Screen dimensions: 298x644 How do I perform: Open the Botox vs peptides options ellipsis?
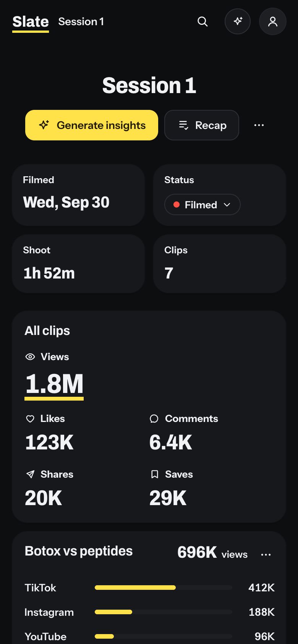point(266,555)
